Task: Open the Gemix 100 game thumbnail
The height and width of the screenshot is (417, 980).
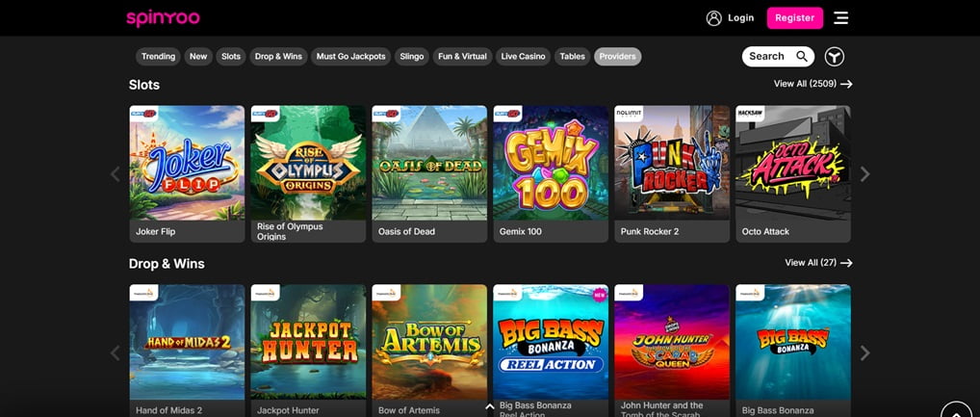Action: tap(551, 163)
